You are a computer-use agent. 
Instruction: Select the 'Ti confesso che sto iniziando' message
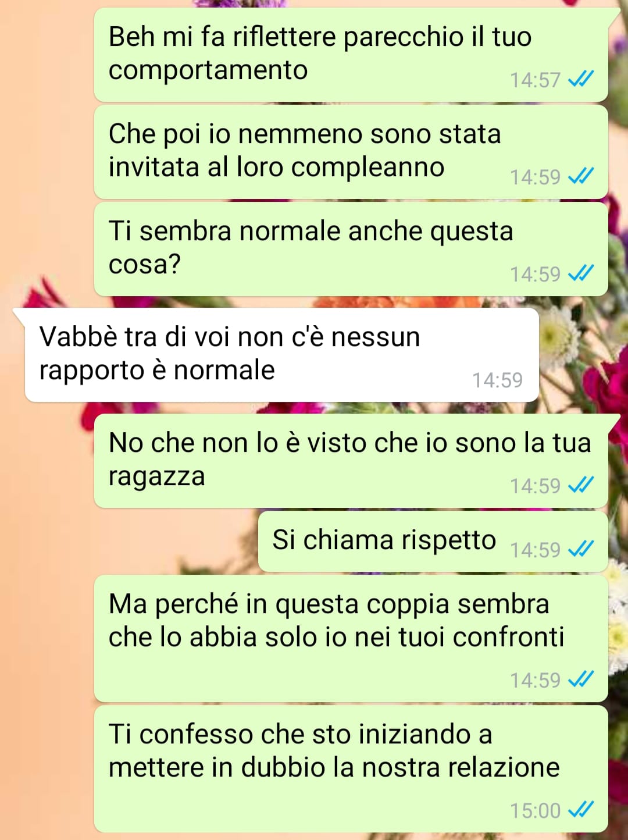(x=351, y=769)
